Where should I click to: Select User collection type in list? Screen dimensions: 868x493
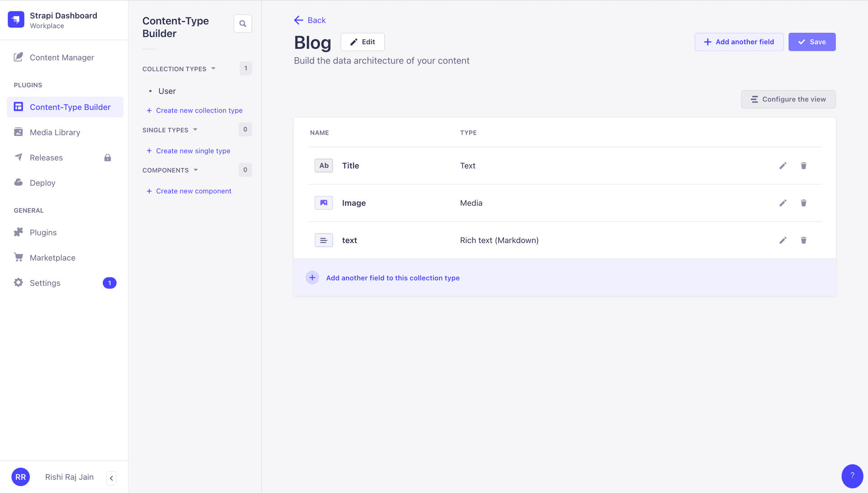coord(167,91)
